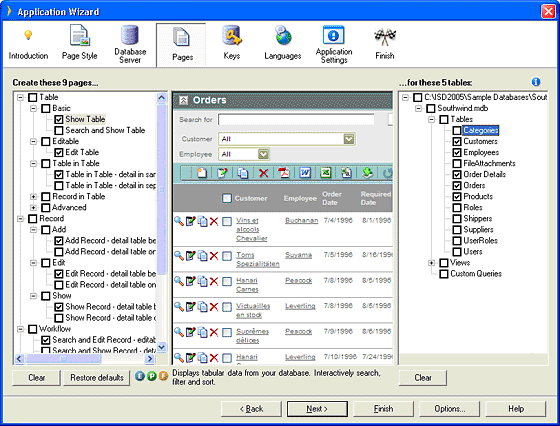Expand the Views node in tables tree
This screenshot has height=426, width=560.
(431, 263)
